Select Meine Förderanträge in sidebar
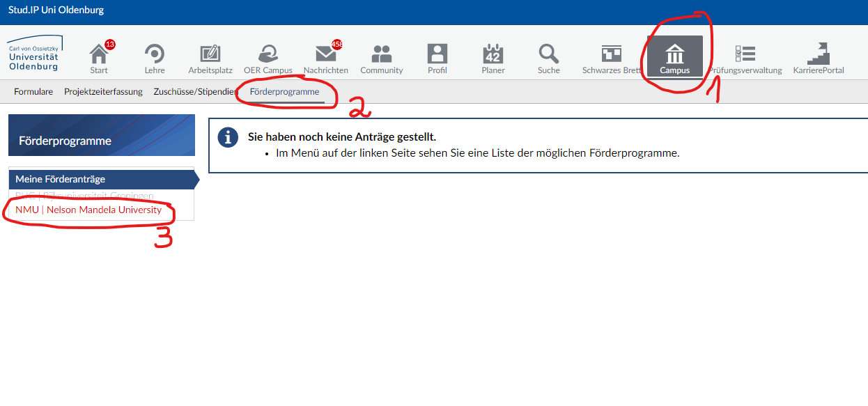Viewport: 868px width, 406px height. tap(61, 179)
